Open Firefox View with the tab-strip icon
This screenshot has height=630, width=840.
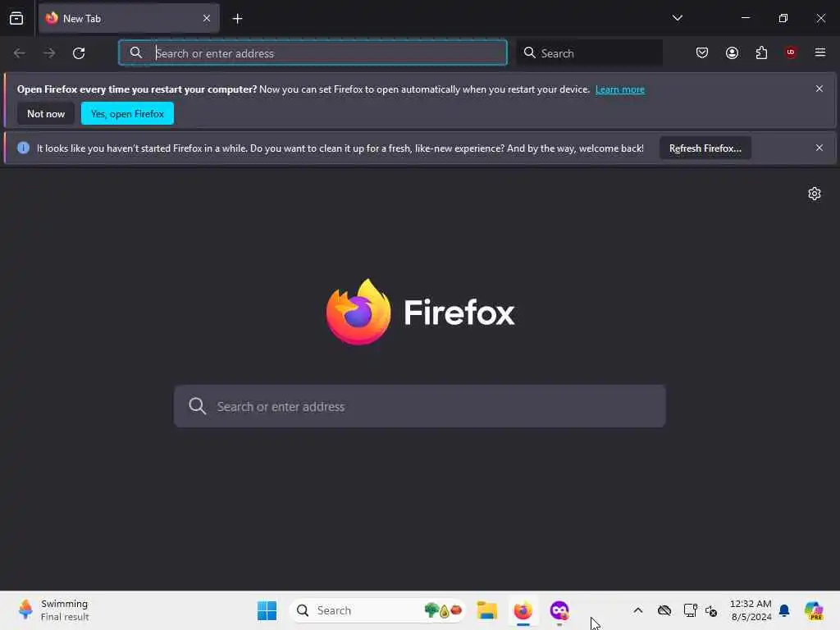[x=16, y=19]
